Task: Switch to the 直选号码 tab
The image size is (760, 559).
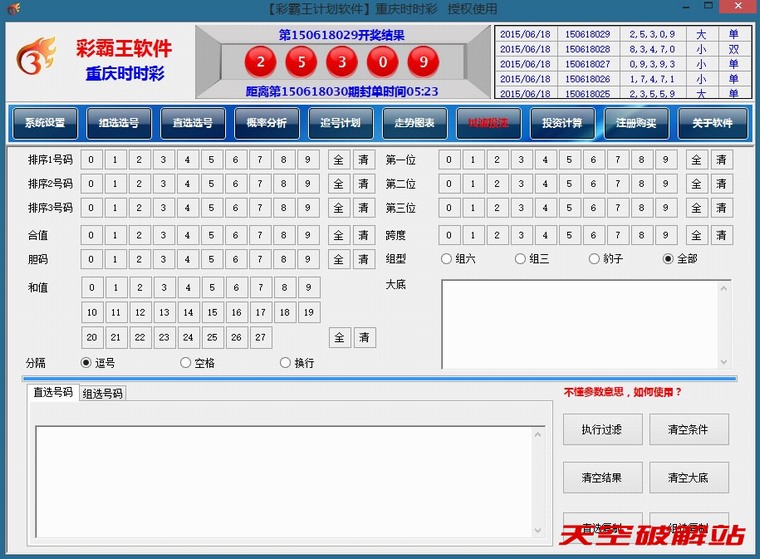Action: (53, 393)
